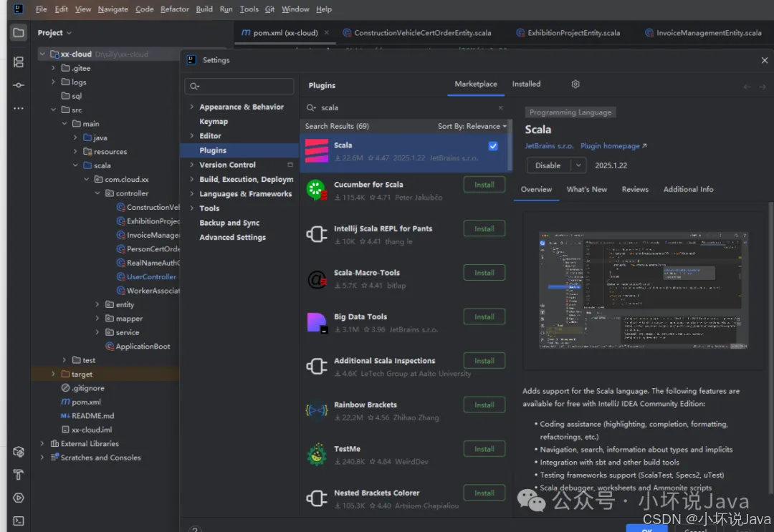Expand the target folder

coord(53,374)
